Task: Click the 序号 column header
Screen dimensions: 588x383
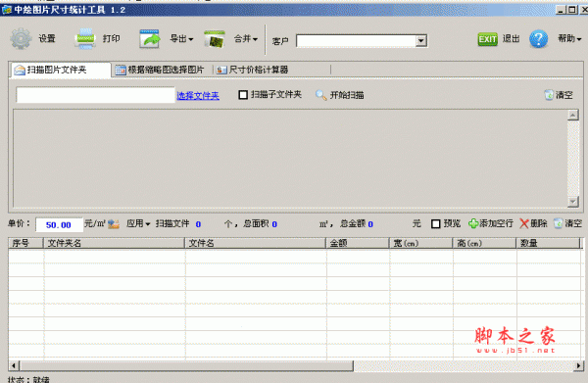Action: pos(25,243)
